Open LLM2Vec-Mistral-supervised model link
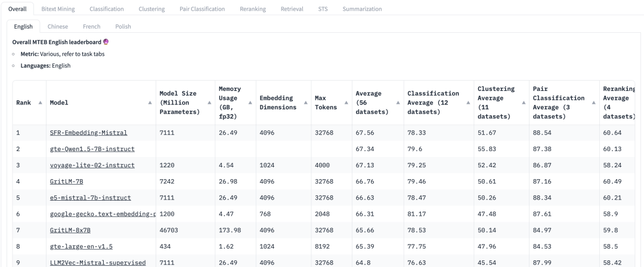Screen dimensions: 644x267 click(x=98, y=262)
